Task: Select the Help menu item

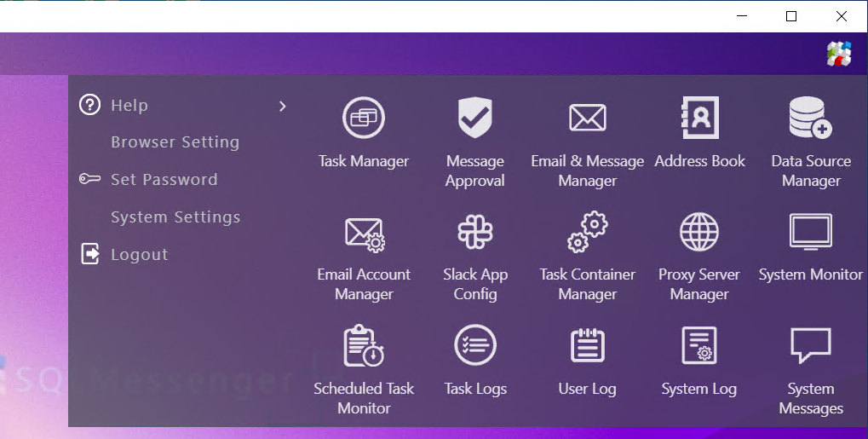Action: pos(129,106)
